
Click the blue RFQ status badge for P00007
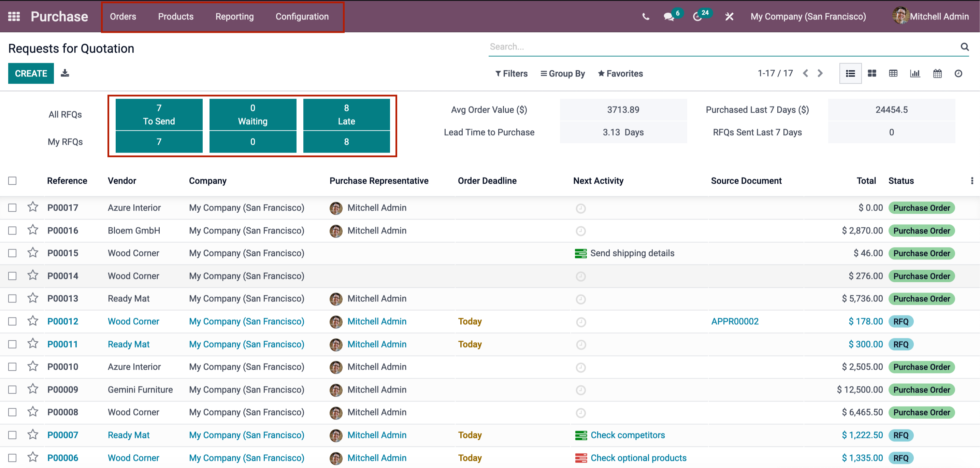click(x=900, y=435)
